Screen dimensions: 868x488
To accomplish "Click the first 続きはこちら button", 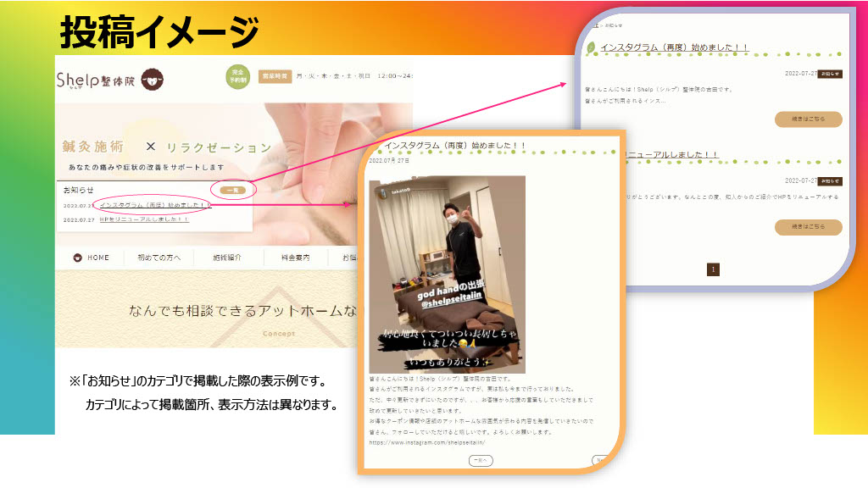I will click(x=808, y=119).
